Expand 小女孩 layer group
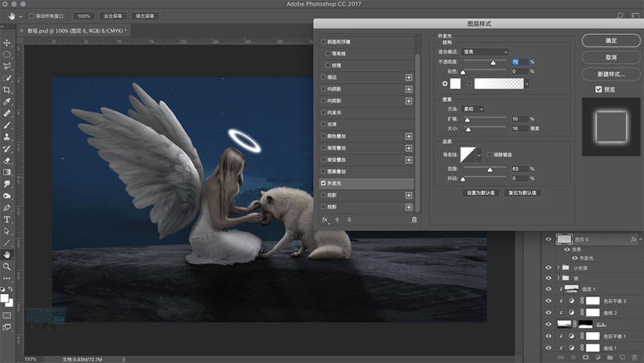This screenshot has height=363, width=644. point(558,267)
